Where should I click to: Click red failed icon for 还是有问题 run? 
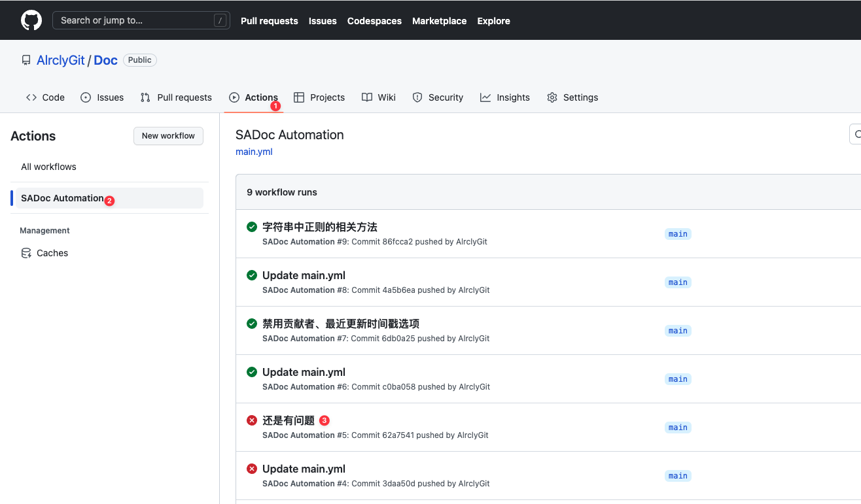pos(252,420)
